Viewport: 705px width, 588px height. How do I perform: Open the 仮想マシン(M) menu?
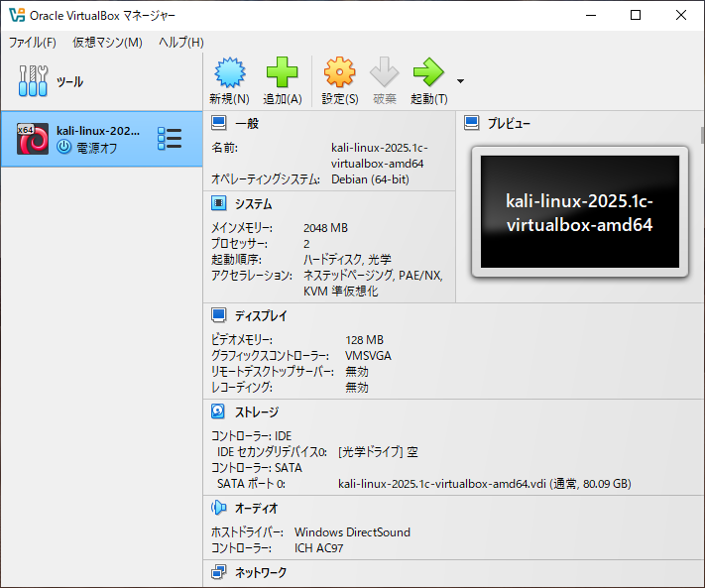[107, 43]
